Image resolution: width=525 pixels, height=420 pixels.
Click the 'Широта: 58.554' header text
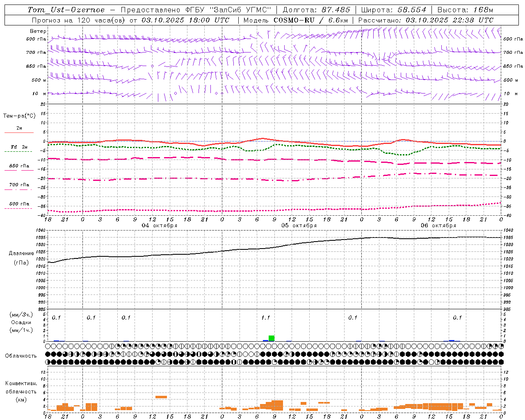pos(393,10)
